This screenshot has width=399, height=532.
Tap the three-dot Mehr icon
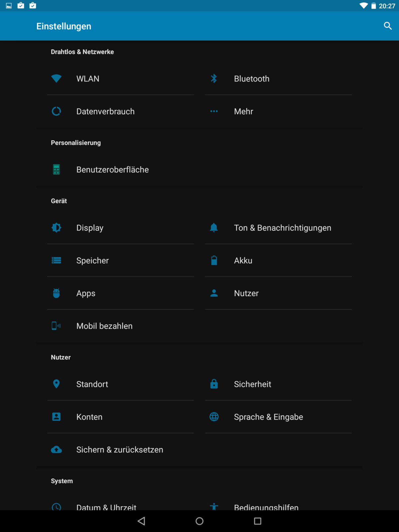coord(214,111)
